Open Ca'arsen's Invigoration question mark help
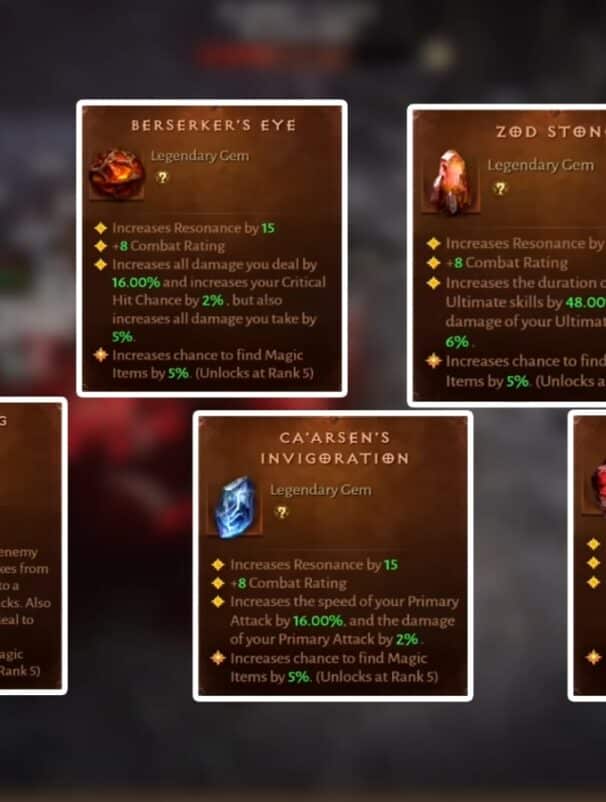 [281, 512]
